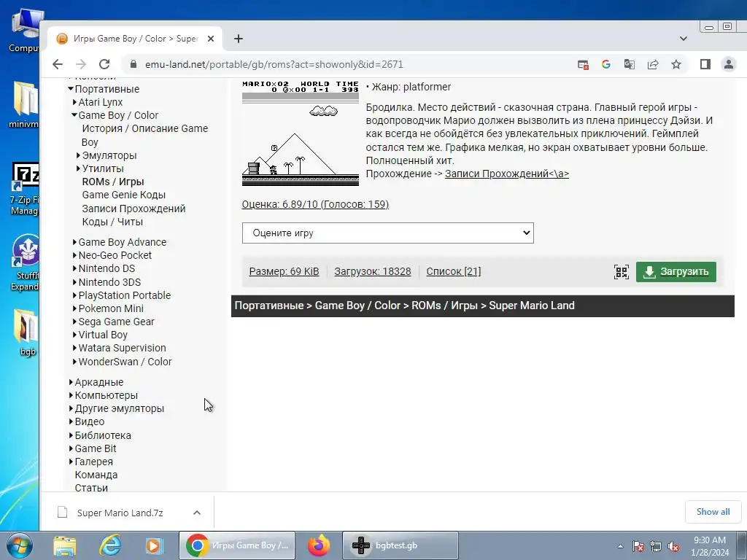This screenshot has height=560, width=747.
Task: Open the side panel icon
Action: [705, 64]
